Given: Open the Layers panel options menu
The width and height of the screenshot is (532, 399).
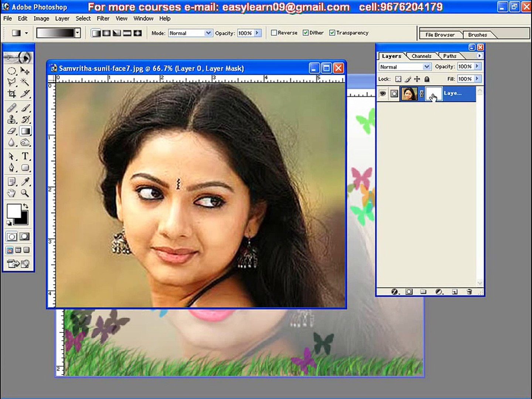Looking at the screenshot, I should click(479, 56).
